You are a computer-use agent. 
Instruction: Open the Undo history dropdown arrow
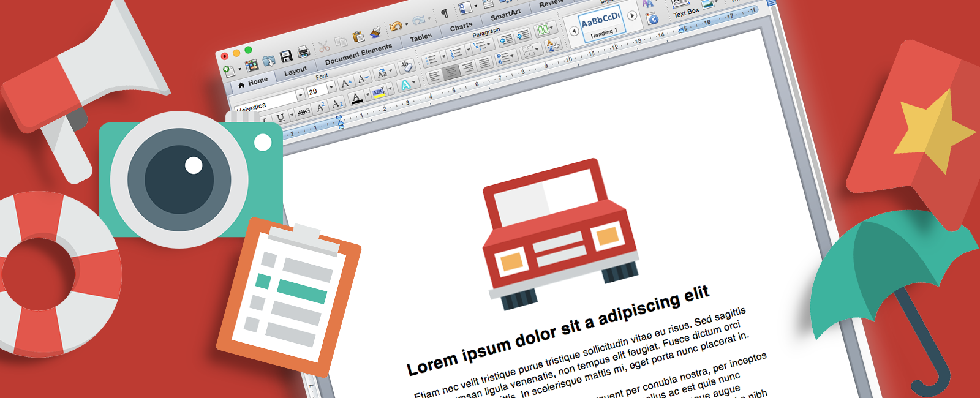pos(406,25)
